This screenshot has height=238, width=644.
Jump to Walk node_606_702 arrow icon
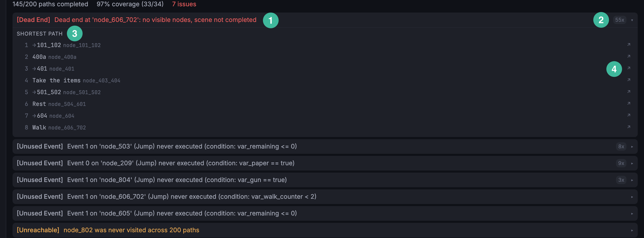(x=629, y=127)
